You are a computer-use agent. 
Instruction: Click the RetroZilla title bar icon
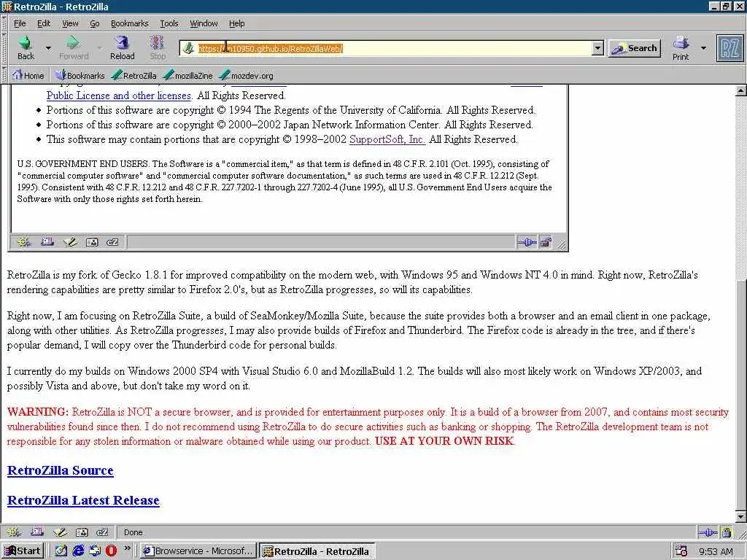click(7, 7)
